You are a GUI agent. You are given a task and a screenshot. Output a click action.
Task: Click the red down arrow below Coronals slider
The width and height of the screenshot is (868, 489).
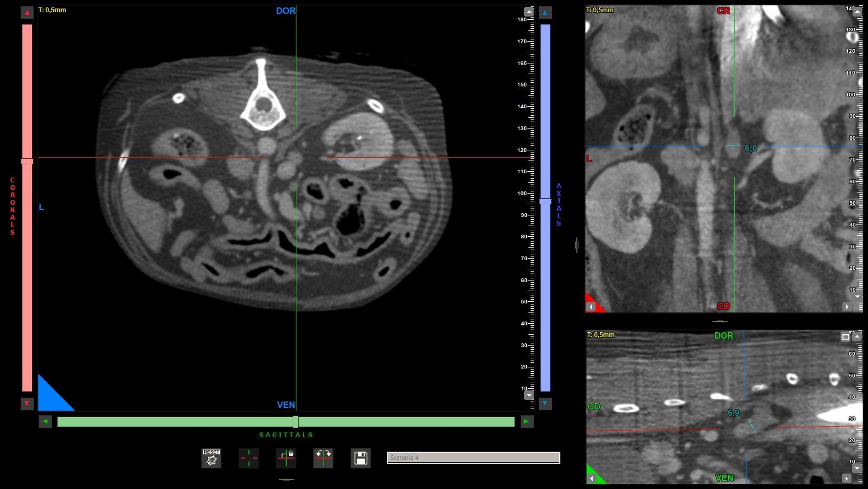point(27,404)
